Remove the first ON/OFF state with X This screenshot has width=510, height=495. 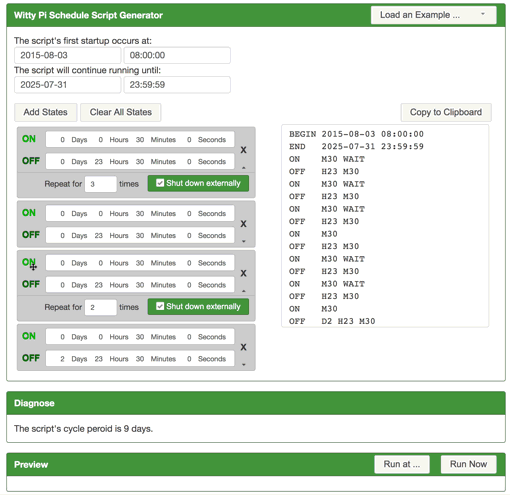(244, 150)
